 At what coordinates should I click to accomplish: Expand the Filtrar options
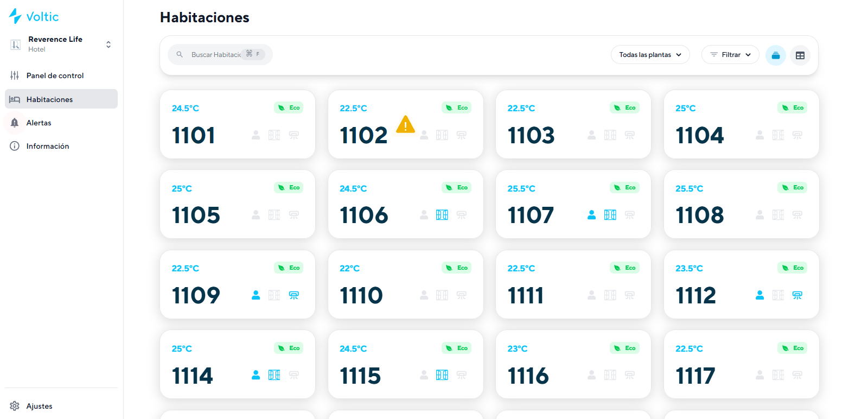(x=730, y=55)
